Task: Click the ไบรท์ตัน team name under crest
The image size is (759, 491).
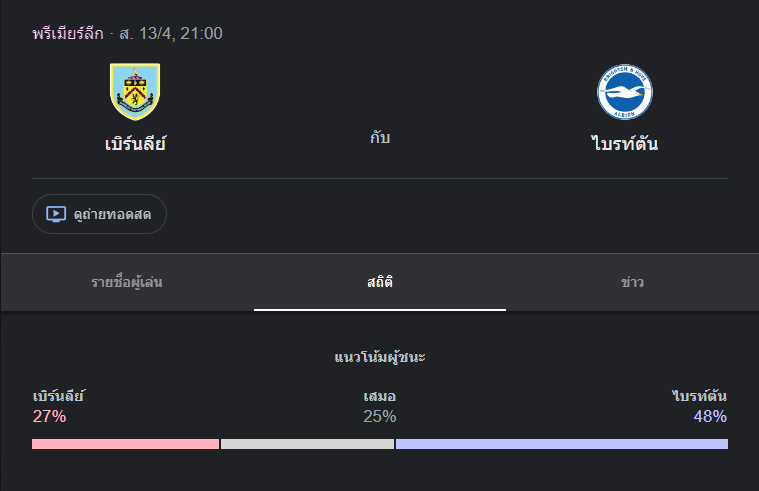Action: click(624, 143)
